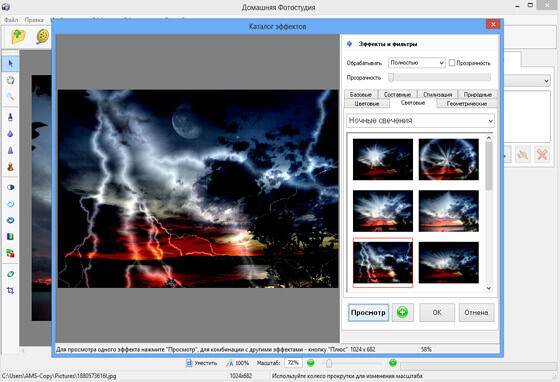The image size is (560, 382).
Task: Select the crop tool
Action: tap(10, 290)
